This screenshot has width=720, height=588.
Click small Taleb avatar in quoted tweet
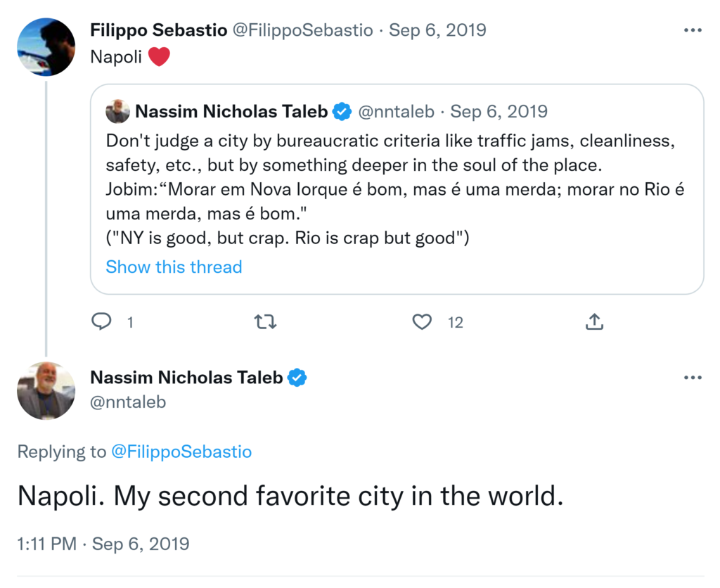(x=117, y=111)
